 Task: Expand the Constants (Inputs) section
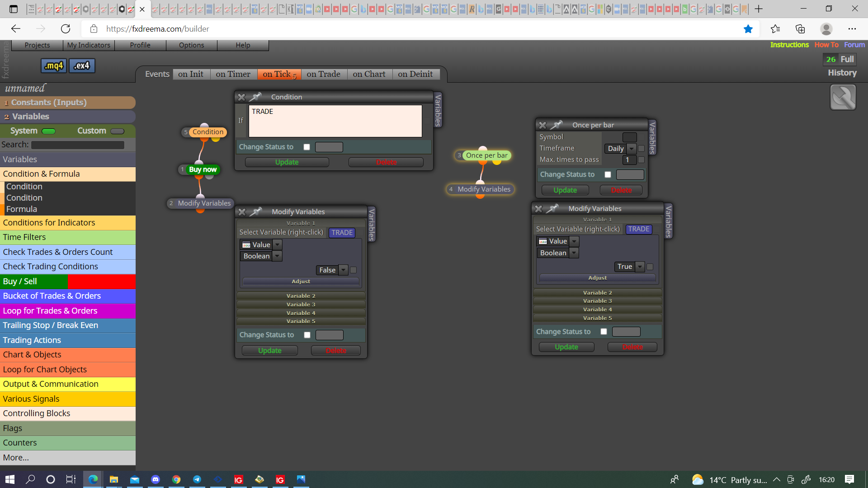[68, 103]
